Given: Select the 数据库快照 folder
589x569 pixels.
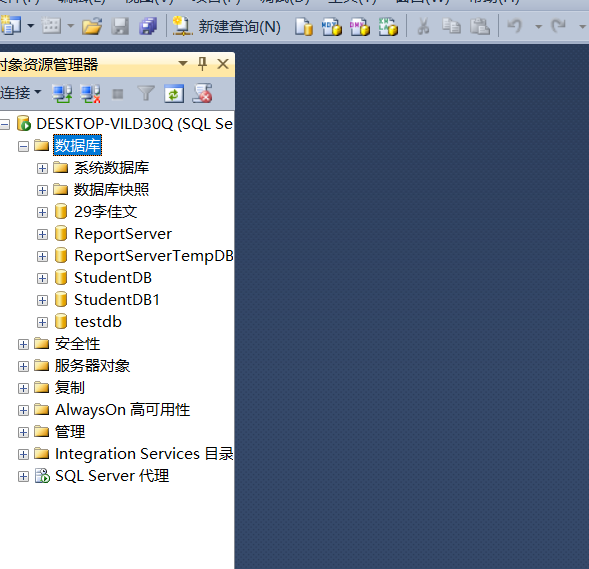Looking at the screenshot, I should (112, 190).
